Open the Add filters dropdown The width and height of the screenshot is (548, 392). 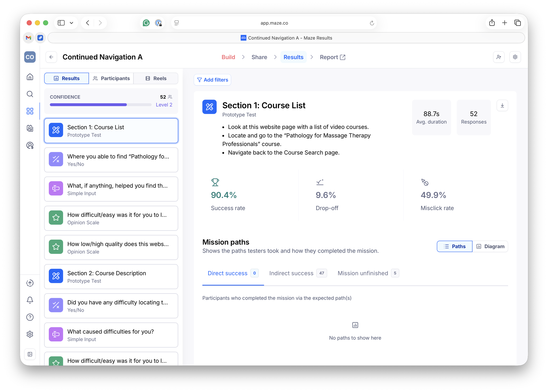pyautogui.click(x=212, y=80)
